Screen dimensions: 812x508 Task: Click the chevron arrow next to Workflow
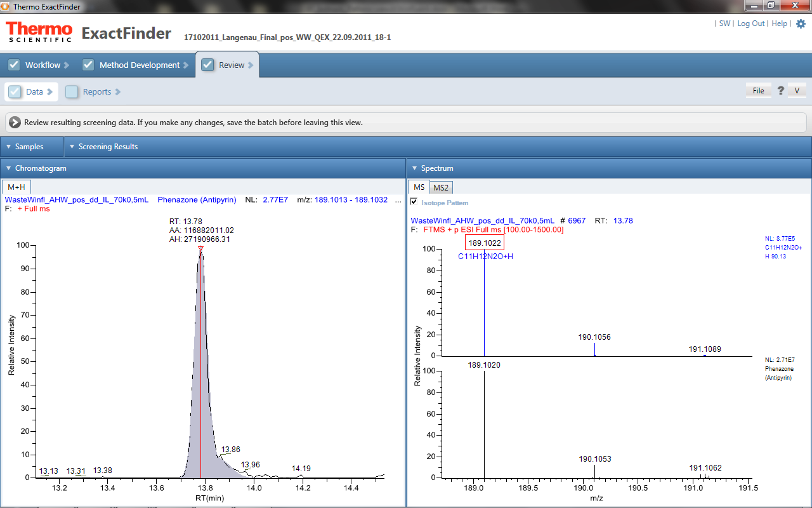pos(67,65)
